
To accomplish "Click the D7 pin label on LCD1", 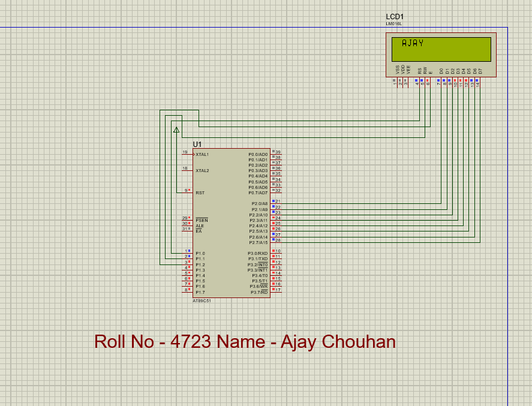I will tap(480, 71).
